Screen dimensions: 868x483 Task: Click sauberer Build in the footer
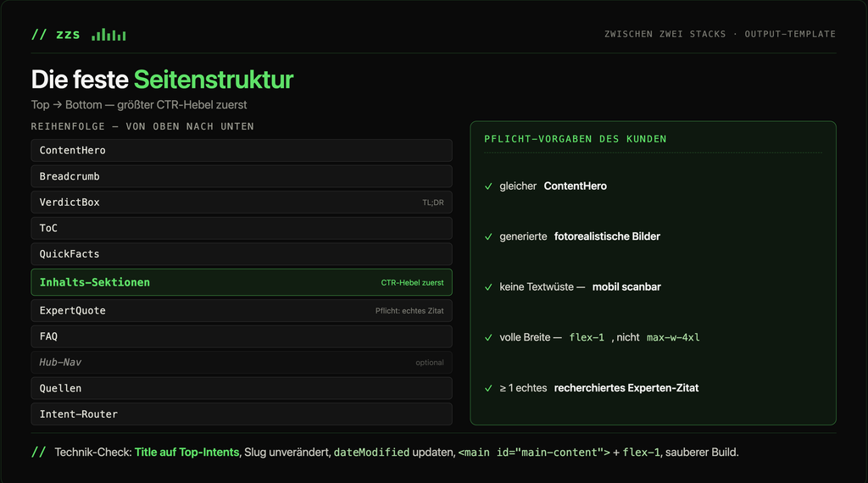tap(701, 452)
